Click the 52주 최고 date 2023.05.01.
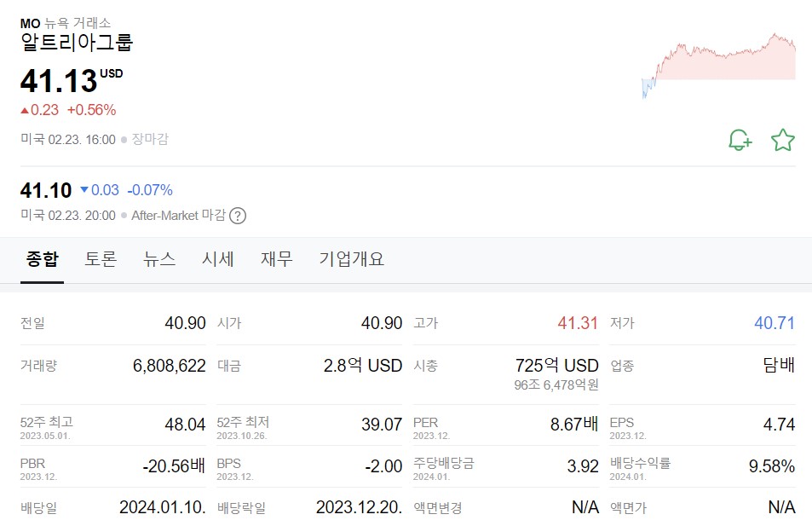Screen dimensions: 812x526 click(x=45, y=436)
